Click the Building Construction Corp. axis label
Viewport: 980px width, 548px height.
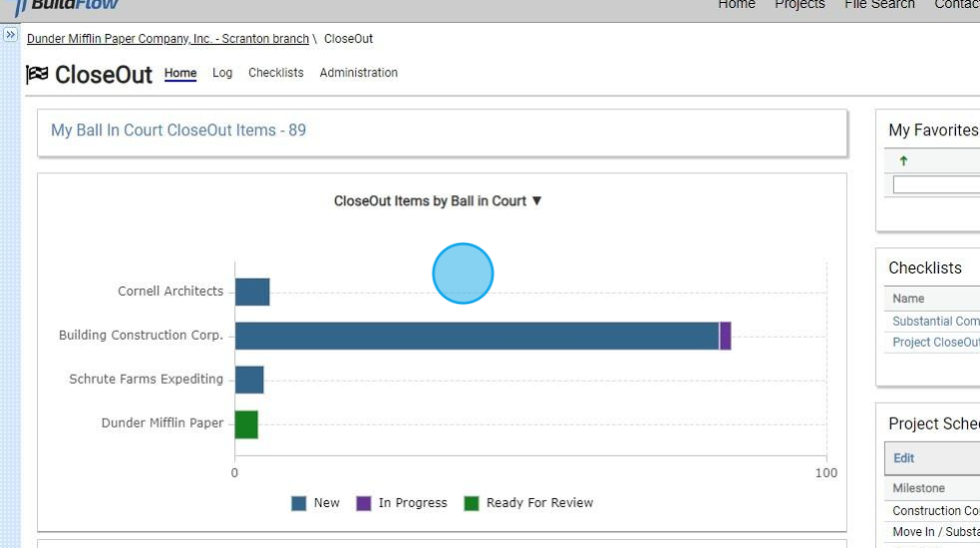141,335
